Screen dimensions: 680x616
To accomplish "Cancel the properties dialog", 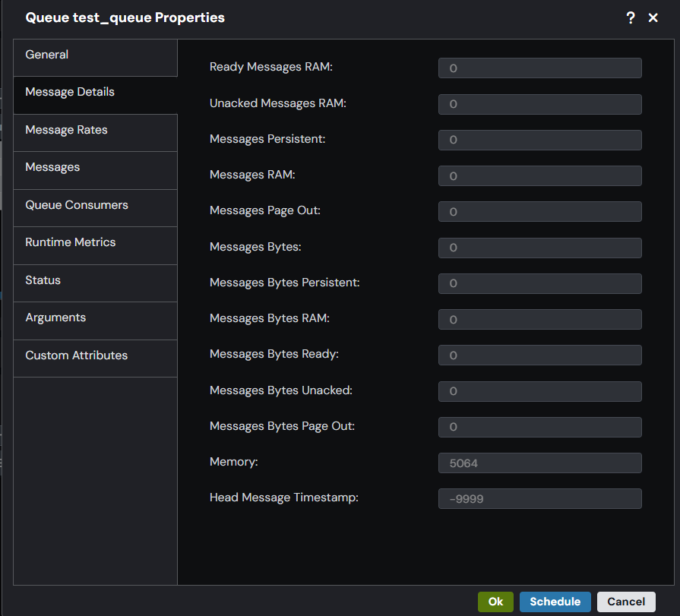I will [x=626, y=602].
